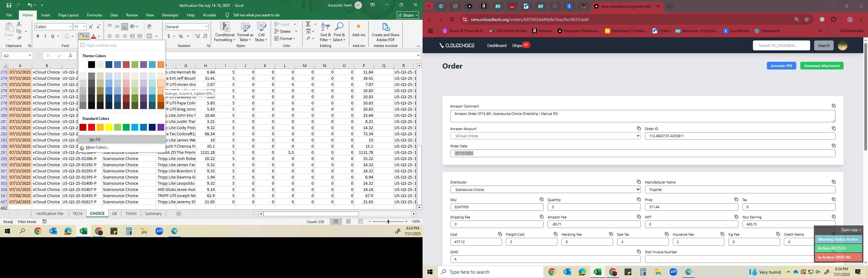Viewport: 868px width, 278px height.
Task: Click Decrease Font Size icon
Action: click(98, 27)
